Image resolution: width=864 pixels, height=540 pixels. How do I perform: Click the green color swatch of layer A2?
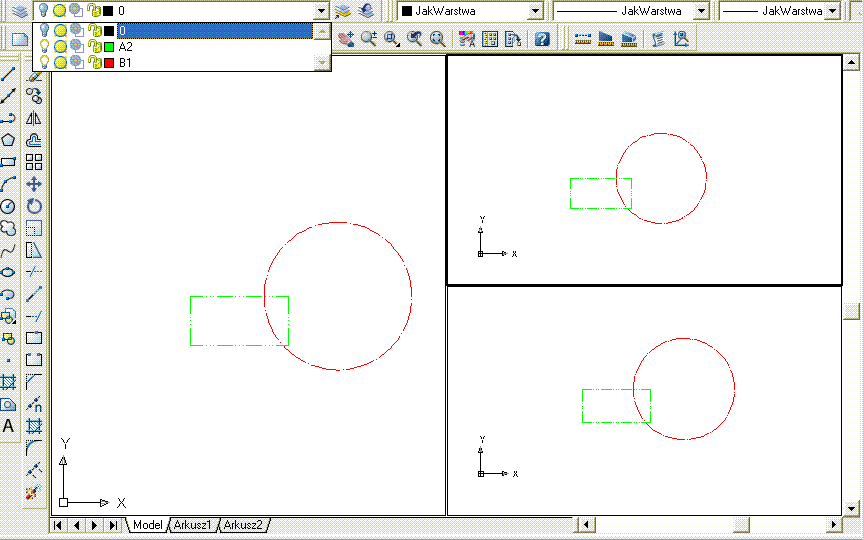coord(109,47)
